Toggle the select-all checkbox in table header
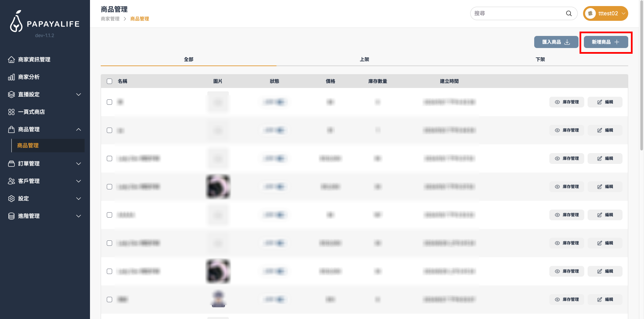The image size is (644, 319). click(x=109, y=81)
